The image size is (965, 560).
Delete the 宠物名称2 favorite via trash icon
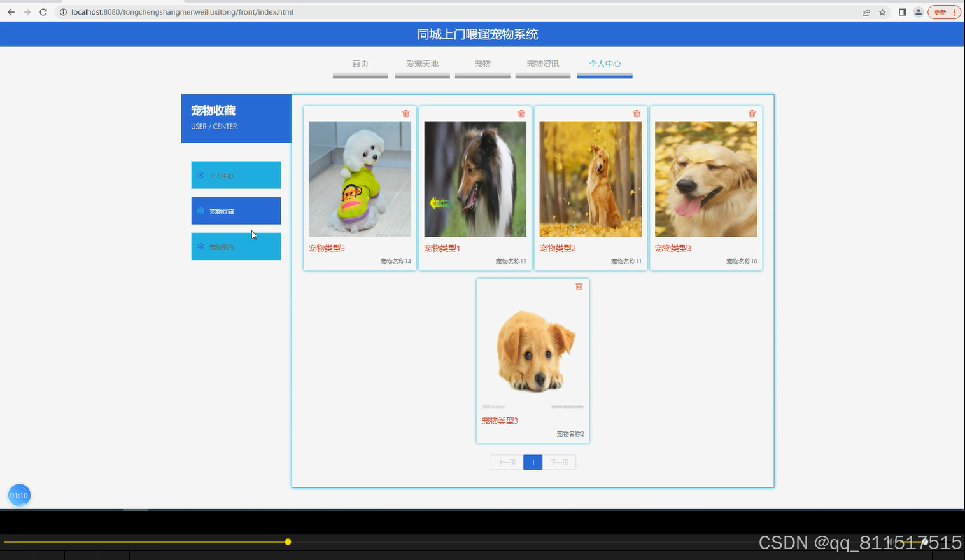click(x=579, y=286)
